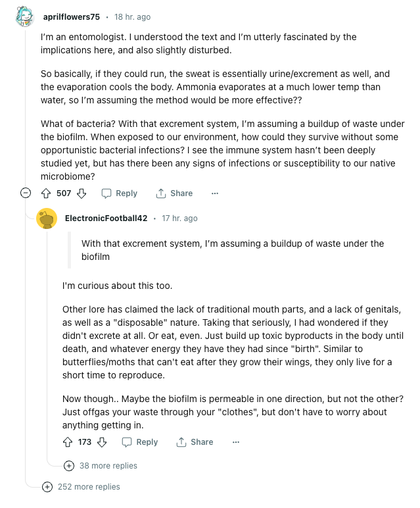Click the 18 hr. ago timestamp
Image resolution: width=420 pixels, height=508 pixels.
(x=132, y=17)
